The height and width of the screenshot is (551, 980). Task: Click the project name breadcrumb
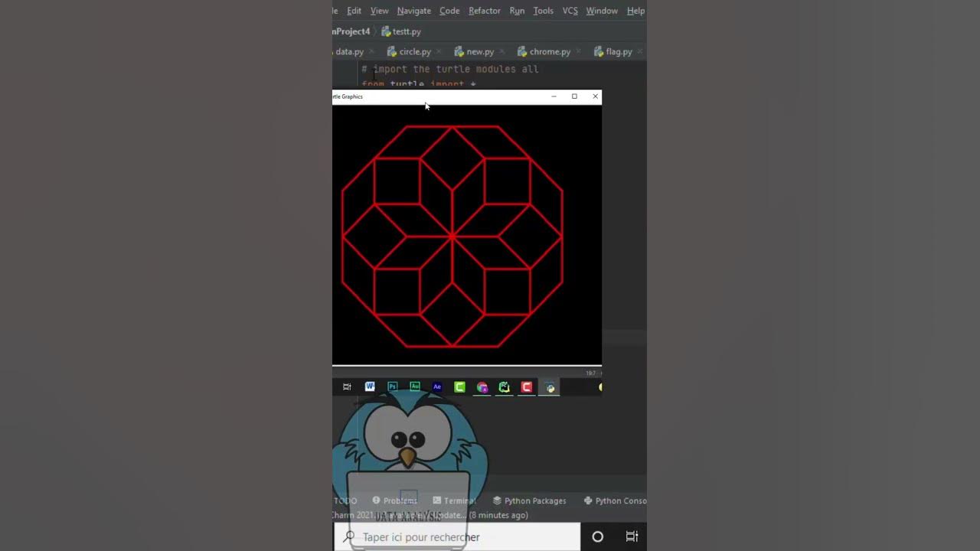pyautogui.click(x=351, y=31)
